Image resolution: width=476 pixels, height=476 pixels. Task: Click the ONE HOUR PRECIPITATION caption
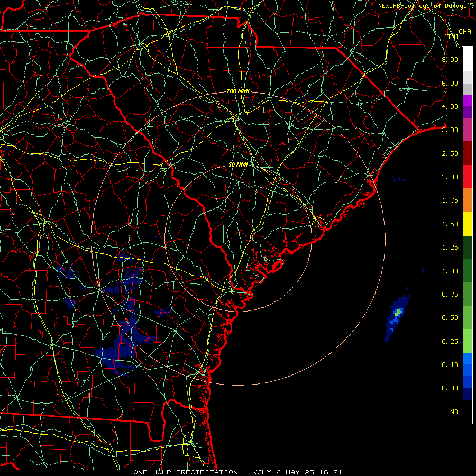click(186, 472)
